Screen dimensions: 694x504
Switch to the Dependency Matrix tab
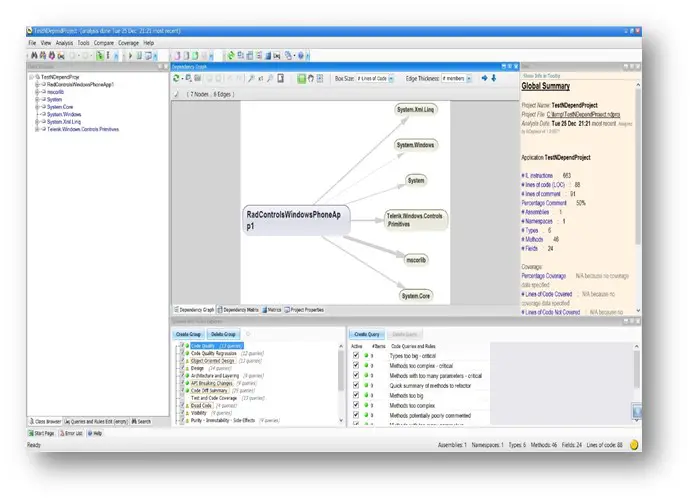[x=238, y=310]
